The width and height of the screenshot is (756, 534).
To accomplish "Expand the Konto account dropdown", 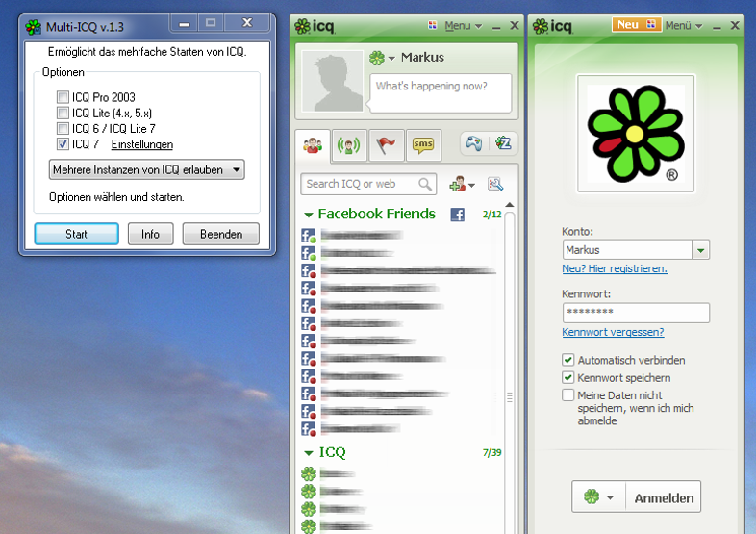I will click(x=701, y=250).
